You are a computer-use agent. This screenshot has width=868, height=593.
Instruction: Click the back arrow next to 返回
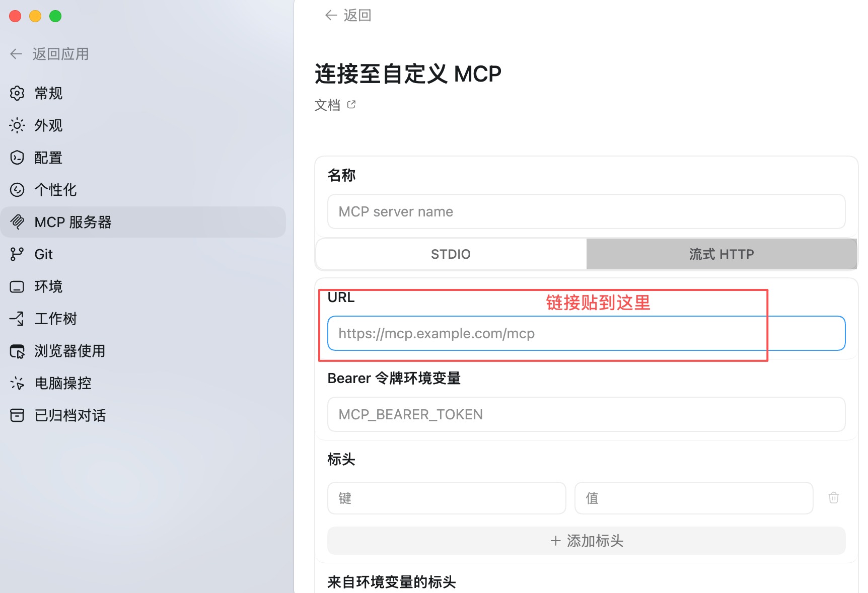[331, 15]
